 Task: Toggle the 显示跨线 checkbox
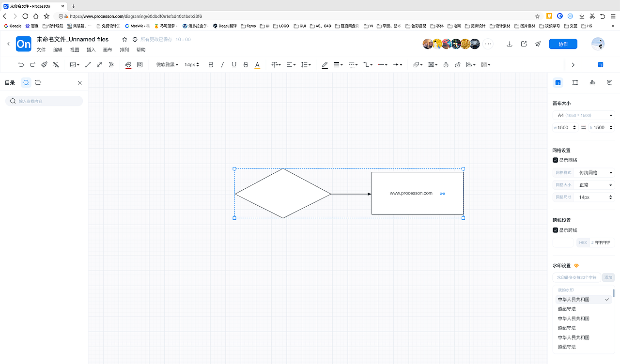(556, 230)
